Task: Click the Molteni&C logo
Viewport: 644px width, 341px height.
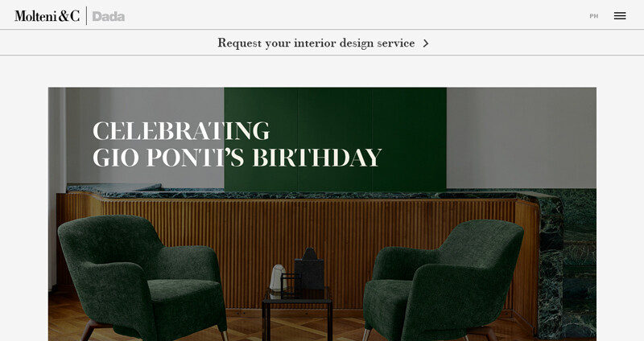Action: (47, 16)
